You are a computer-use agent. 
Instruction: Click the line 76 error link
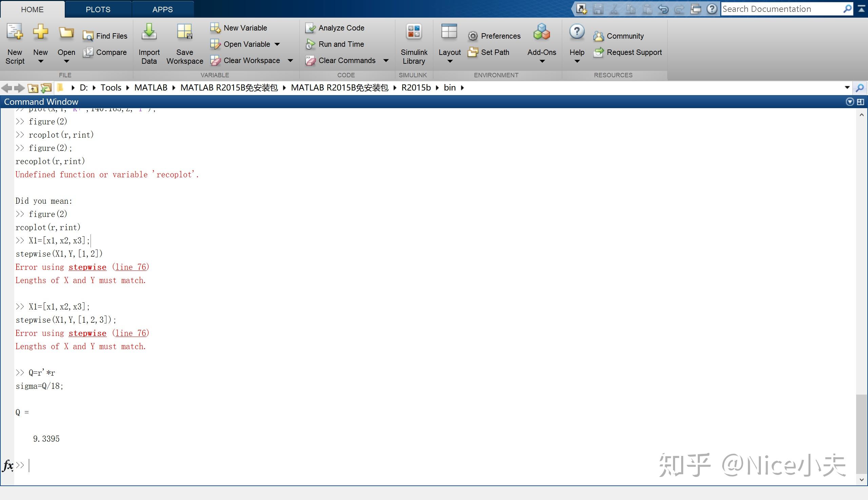(131, 267)
